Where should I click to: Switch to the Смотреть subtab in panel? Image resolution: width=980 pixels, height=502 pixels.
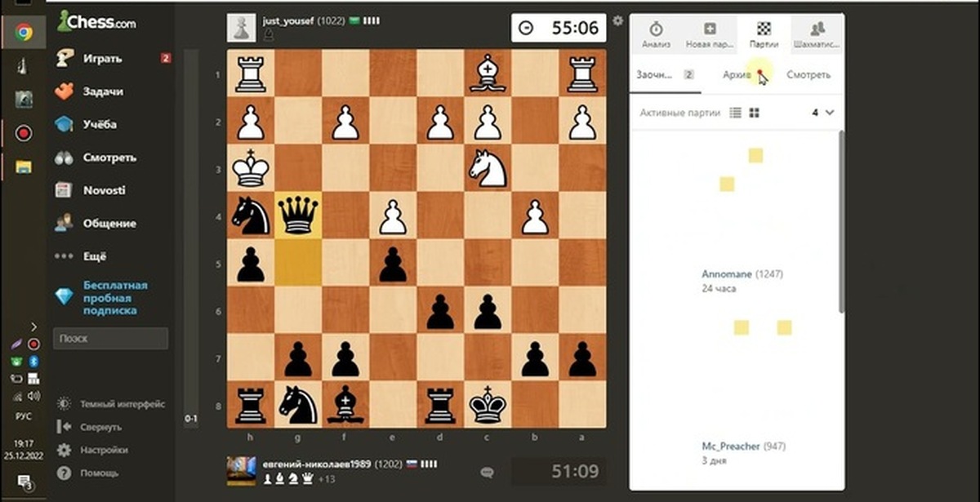coord(808,74)
